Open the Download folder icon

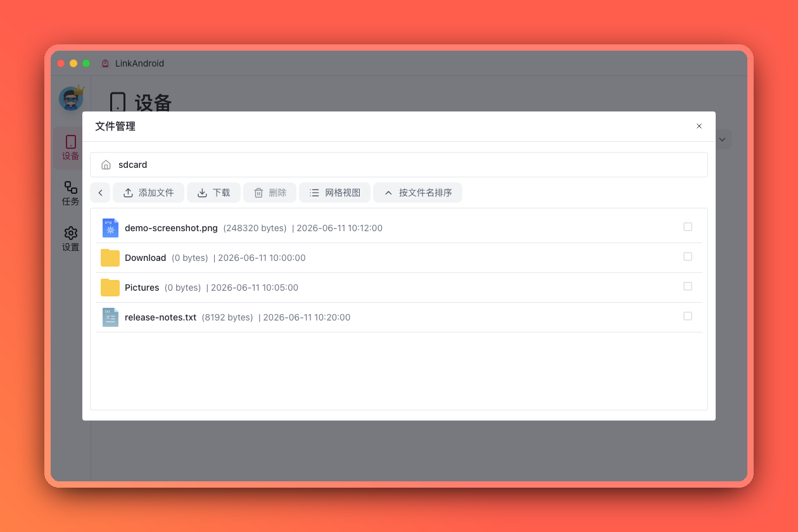pos(110,258)
